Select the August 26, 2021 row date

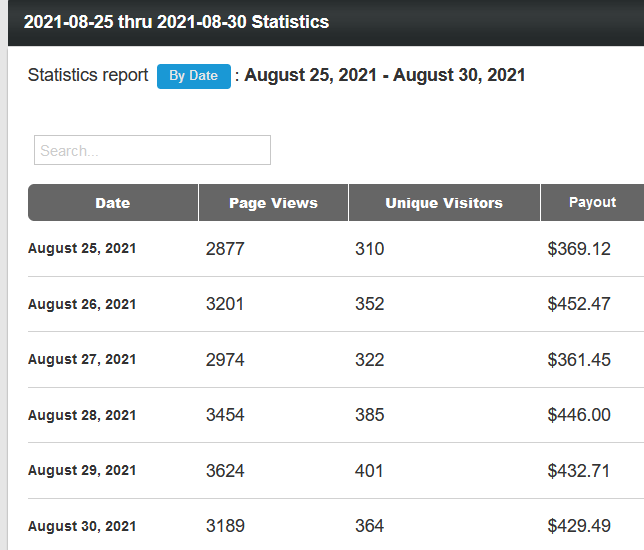pyautogui.click(x=82, y=304)
